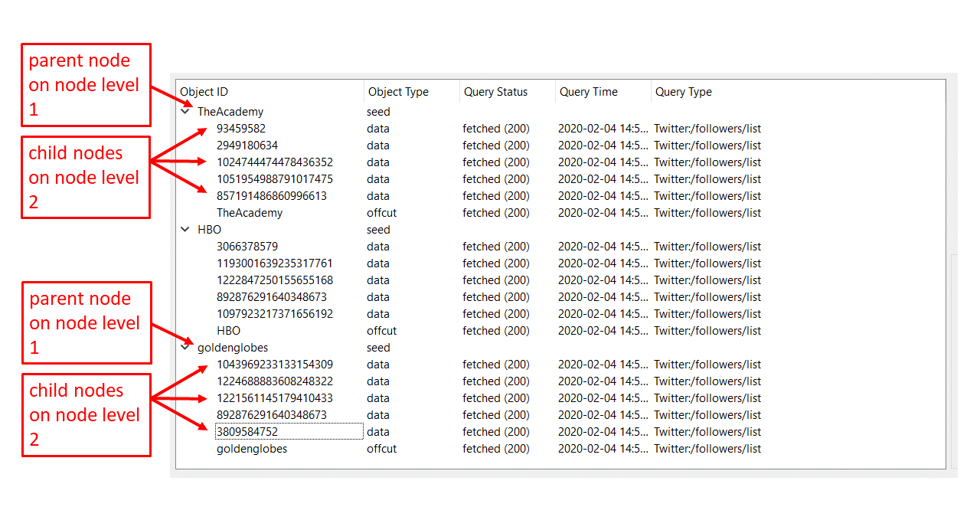The image size is (980, 507).
Task: Select child node 1024744474478436352
Action: (x=275, y=162)
